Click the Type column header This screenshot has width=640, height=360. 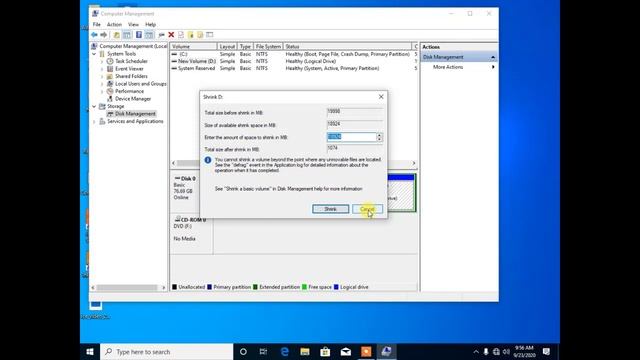245,47
